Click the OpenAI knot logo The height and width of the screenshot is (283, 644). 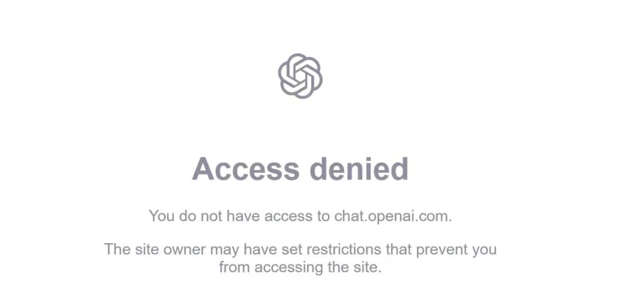(300, 76)
